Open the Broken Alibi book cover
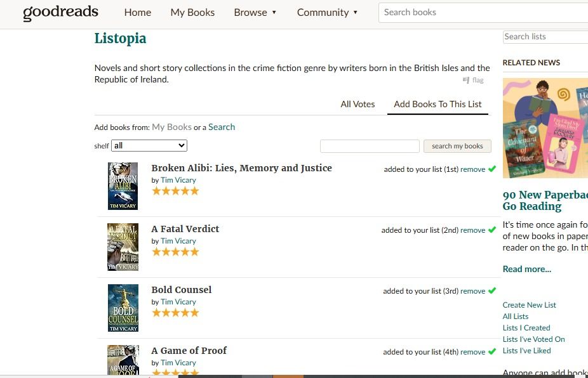Screen dimensions: 588x378 coord(123,186)
